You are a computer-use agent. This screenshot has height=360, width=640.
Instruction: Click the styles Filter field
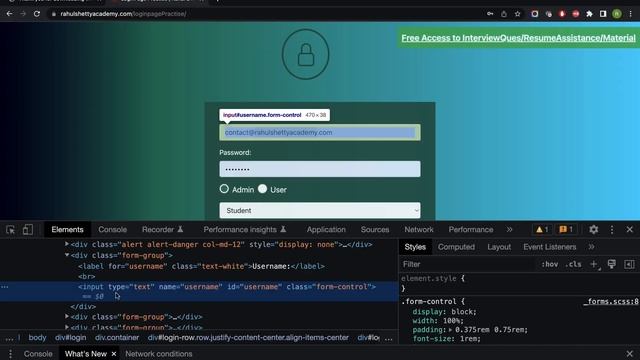(x=467, y=264)
